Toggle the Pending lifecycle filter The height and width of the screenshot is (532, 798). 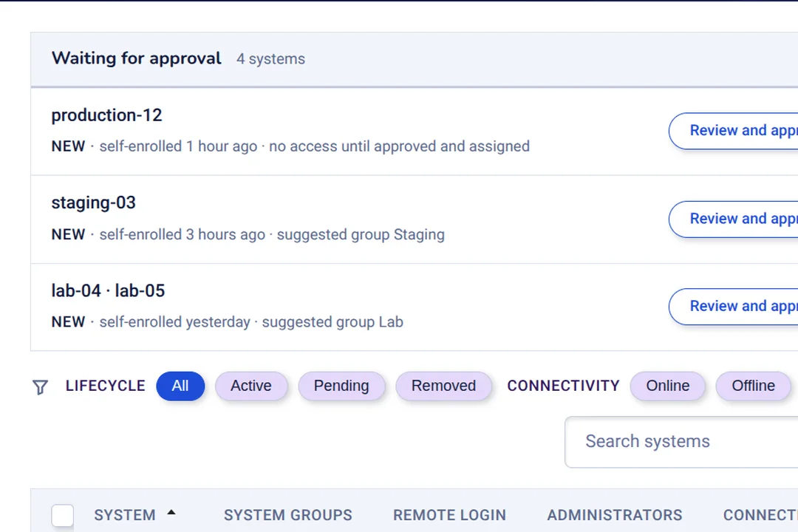(341, 386)
